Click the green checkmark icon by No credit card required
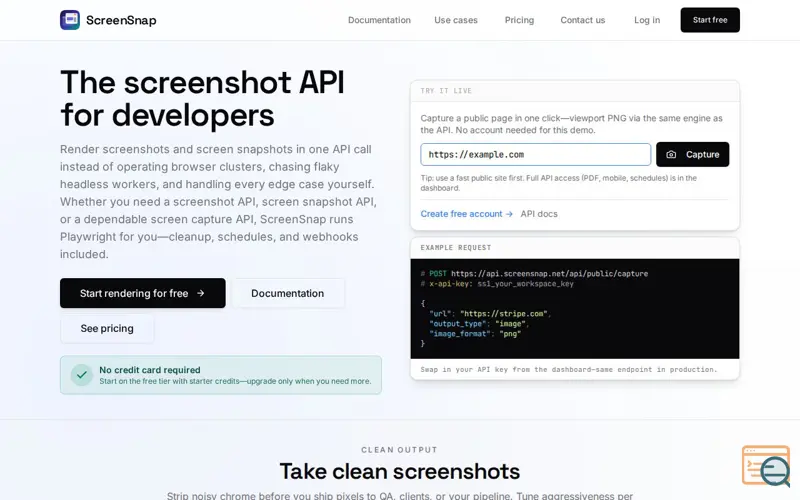 click(x=82, y=375)
